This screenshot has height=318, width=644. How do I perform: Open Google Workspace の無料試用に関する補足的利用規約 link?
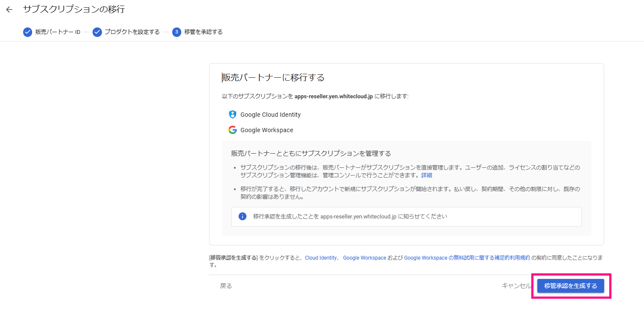point(467,258)
